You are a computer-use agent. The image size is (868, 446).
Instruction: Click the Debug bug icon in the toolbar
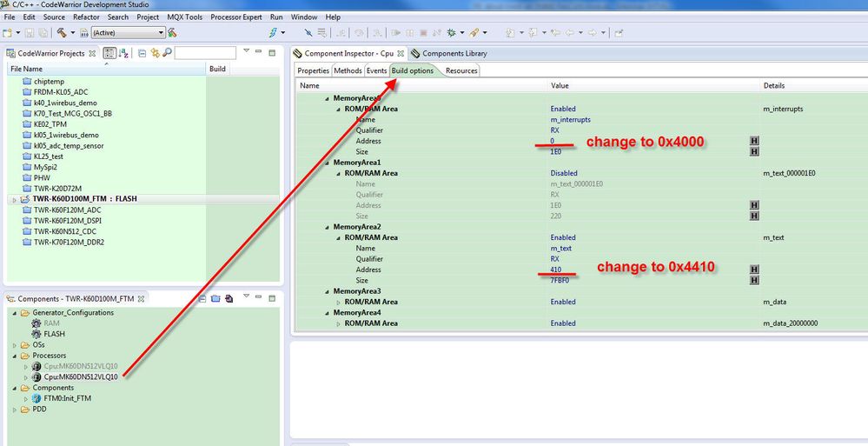(x=451, y=33)
